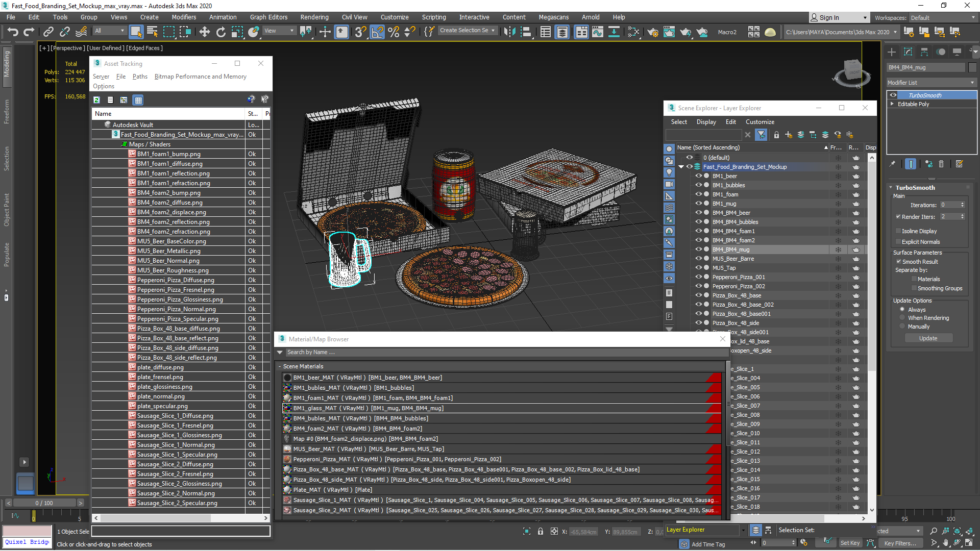This screenshot has height=551, width=980.
Task: Open the View reference coordinate dropdown
Action: click(x=279, y=31)
